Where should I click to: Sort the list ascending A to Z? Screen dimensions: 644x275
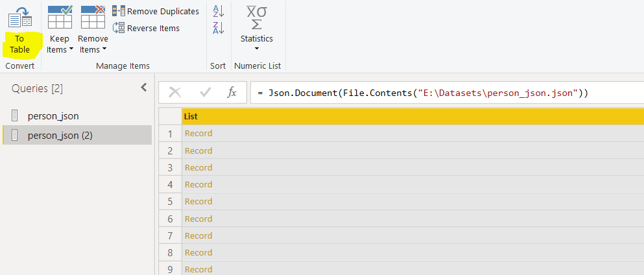[x=218, y=11]
